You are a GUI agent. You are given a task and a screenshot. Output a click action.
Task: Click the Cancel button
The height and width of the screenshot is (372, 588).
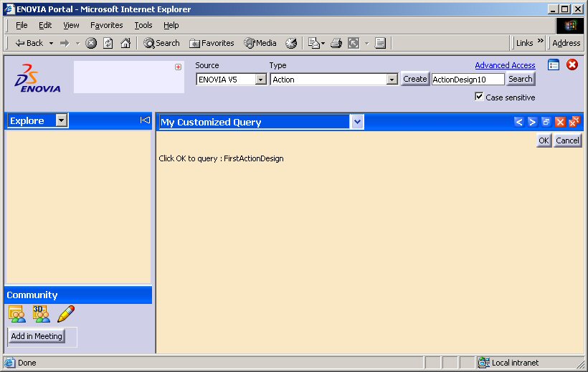[x=567, y=140]
